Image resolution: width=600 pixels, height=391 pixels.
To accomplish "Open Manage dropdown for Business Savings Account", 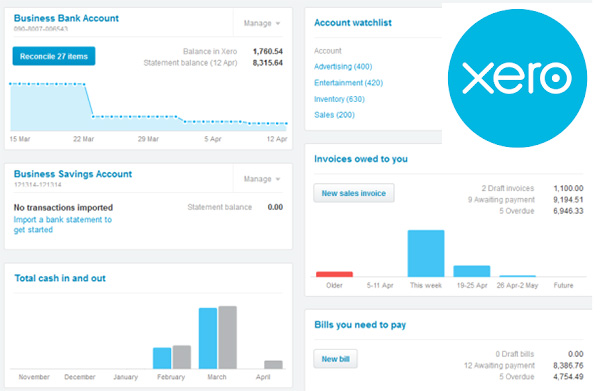I will click(x=262, y=179).
